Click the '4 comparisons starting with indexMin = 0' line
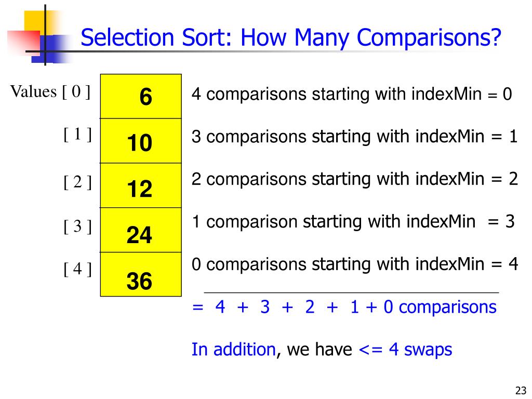This screenshot has height=399, width=532. click(x=352, y=94)
